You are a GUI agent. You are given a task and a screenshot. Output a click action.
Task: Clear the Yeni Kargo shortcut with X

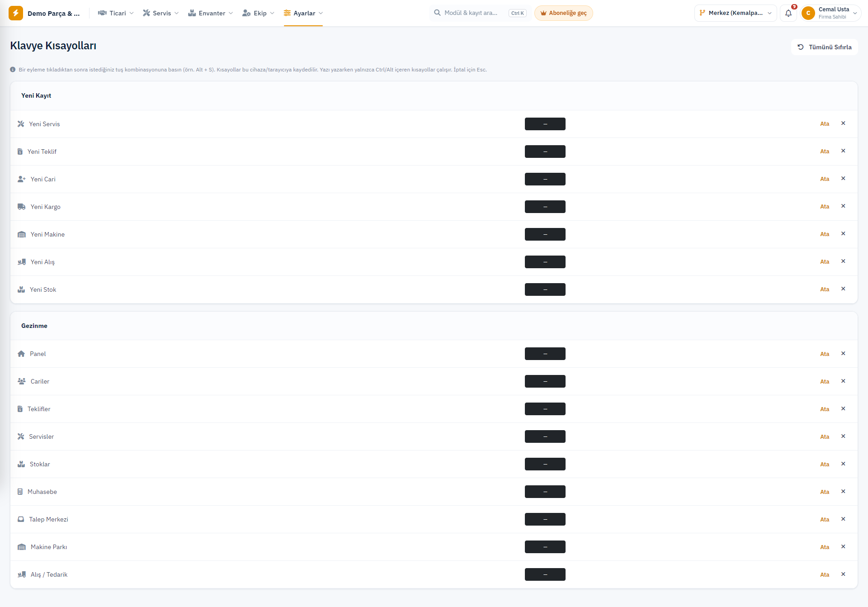[843, 206]
